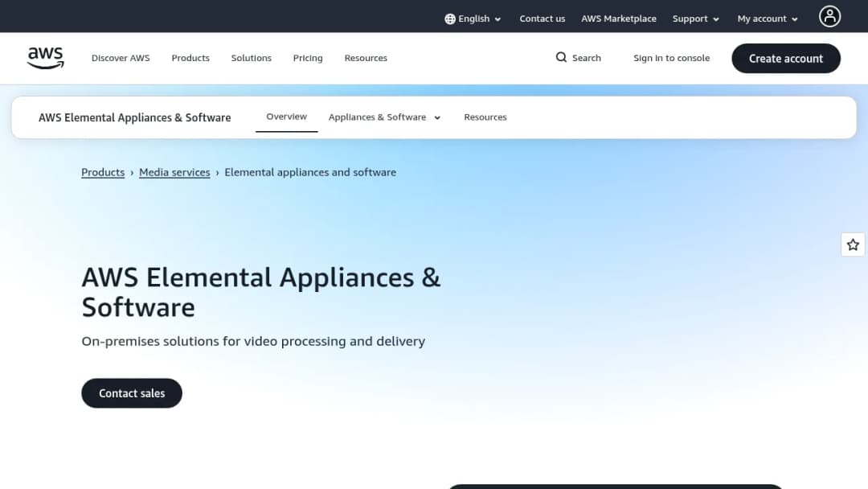Click the Create account button
The width and height of the screenshot is (868, 489).
[786, 59]
